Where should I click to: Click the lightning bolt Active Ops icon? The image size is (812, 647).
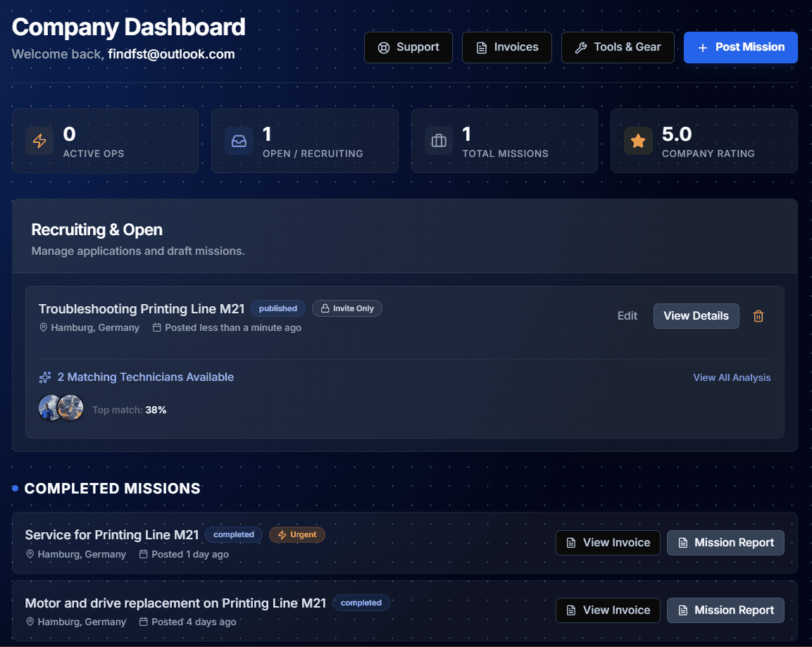tap(39, 141)
